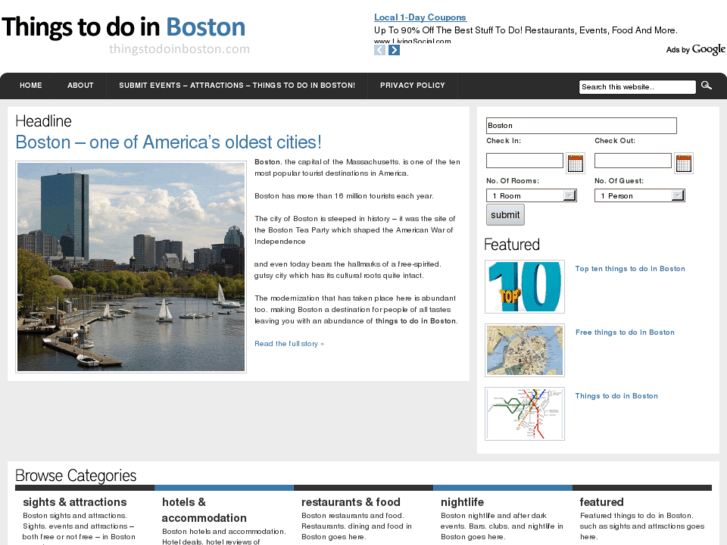Open Free things to do in Boston link

(x=625, y=332)
